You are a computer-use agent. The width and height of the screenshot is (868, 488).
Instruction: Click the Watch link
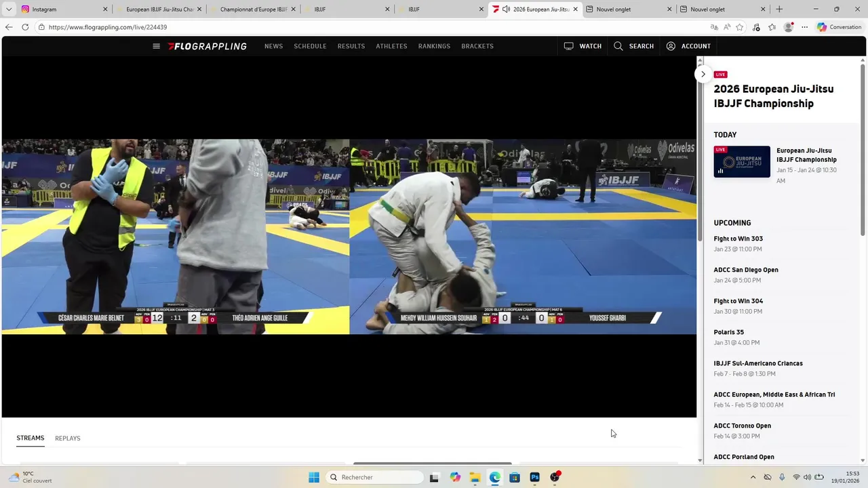point(590,46)
